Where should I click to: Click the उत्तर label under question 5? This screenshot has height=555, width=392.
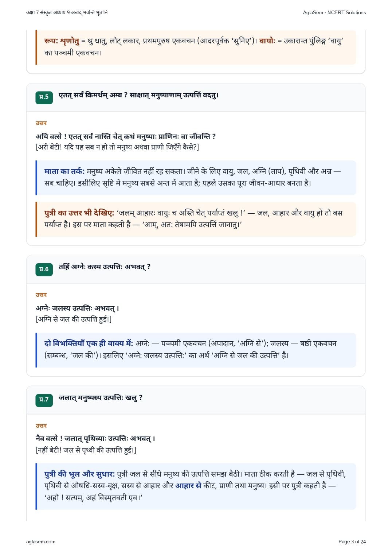(x=41, y=123)
